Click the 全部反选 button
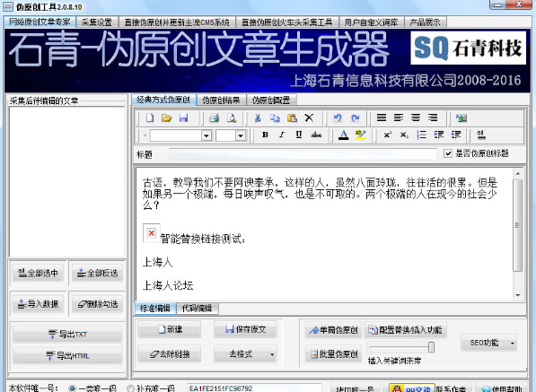This screenshot has height=392, width=536. click(98, 273)
